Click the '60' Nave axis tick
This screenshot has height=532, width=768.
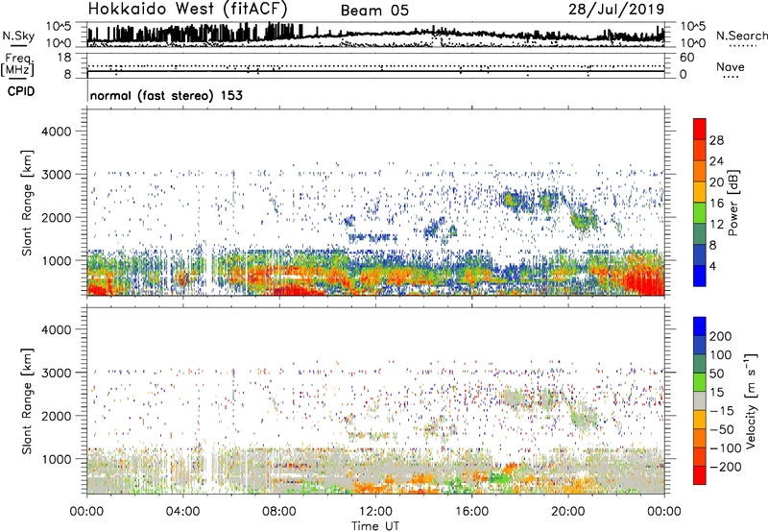click(687, 58)
